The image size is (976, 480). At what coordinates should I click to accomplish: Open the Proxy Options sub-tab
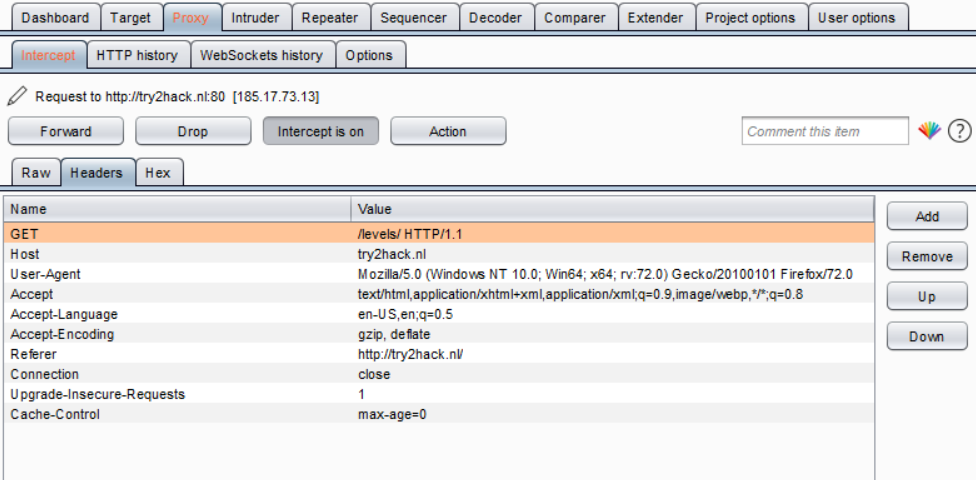point(369,55)
